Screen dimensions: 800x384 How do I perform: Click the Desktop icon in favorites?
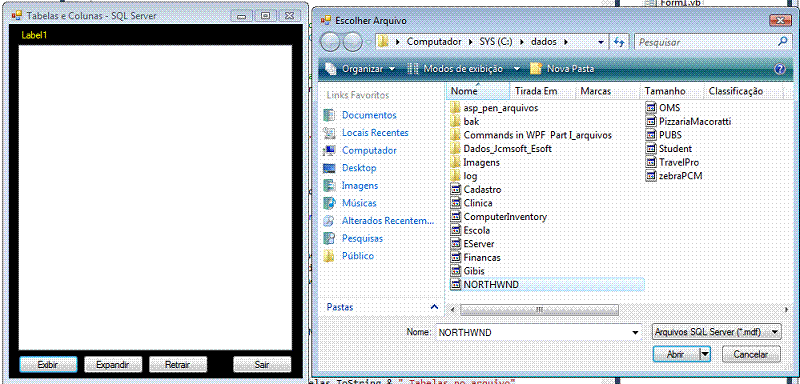coord(330,168)
